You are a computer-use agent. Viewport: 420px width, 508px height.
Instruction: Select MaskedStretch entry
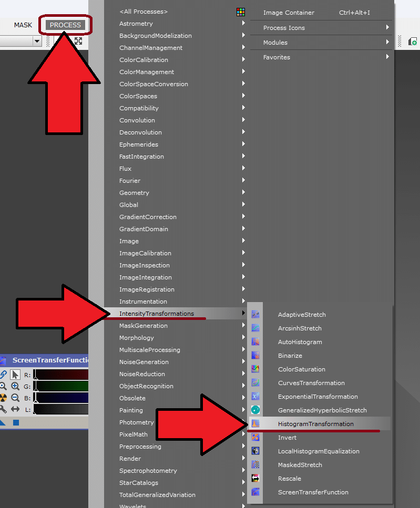(x=300, y=465)
